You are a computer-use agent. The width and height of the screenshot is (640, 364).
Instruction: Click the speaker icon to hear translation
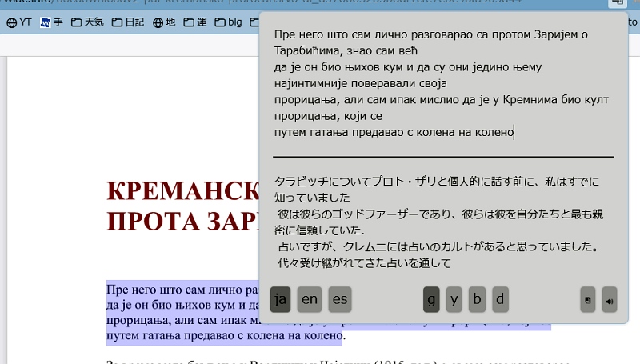610,300
